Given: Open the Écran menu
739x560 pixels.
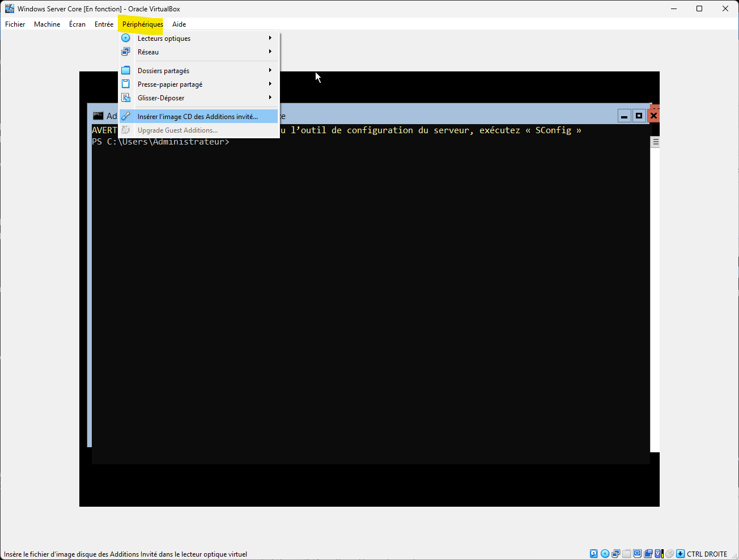Looking at the screenshot, I should [78, 24].
